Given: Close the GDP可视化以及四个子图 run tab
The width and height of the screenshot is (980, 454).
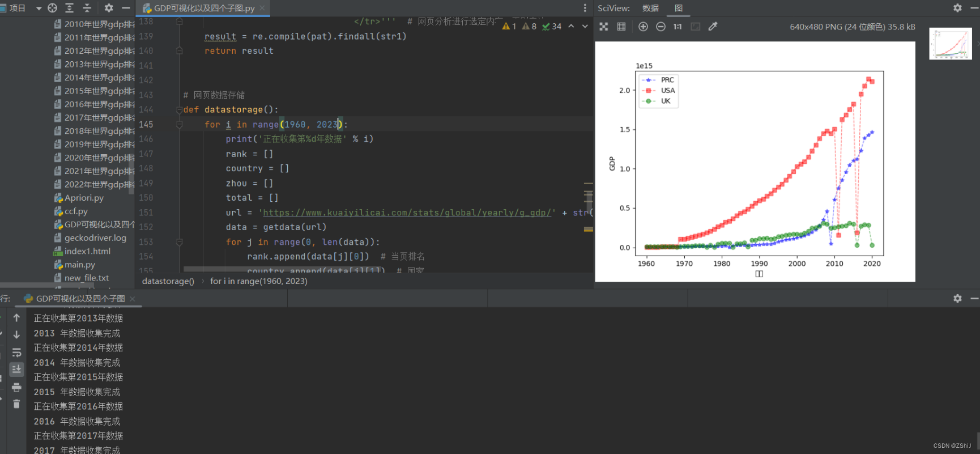Looking at the screenshot, I should pos(132,298).
